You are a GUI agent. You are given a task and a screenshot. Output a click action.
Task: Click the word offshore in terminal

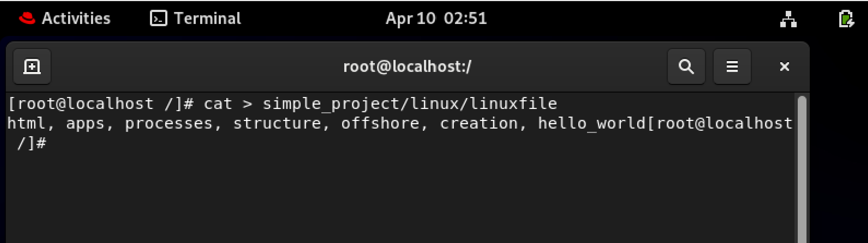(380, 124)
